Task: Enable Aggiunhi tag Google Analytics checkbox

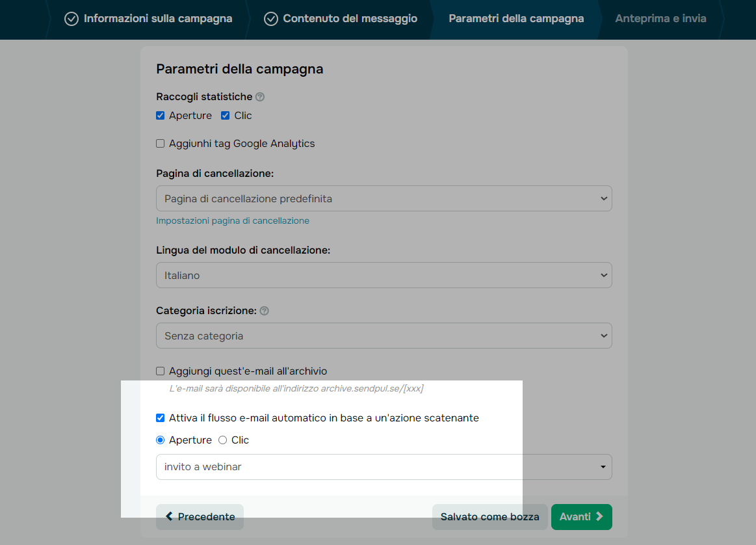Action: [x=161, y=144]
